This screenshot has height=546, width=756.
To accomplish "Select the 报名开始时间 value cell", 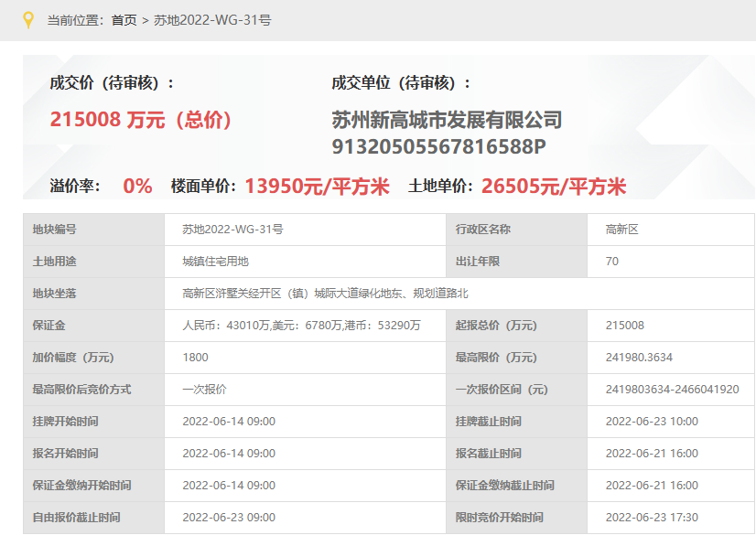I will (305, 454).
